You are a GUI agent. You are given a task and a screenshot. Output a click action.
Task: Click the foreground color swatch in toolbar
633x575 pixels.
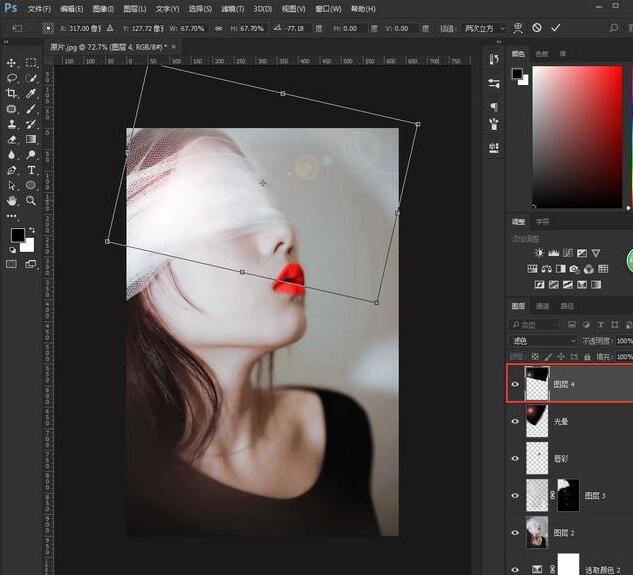17,235
